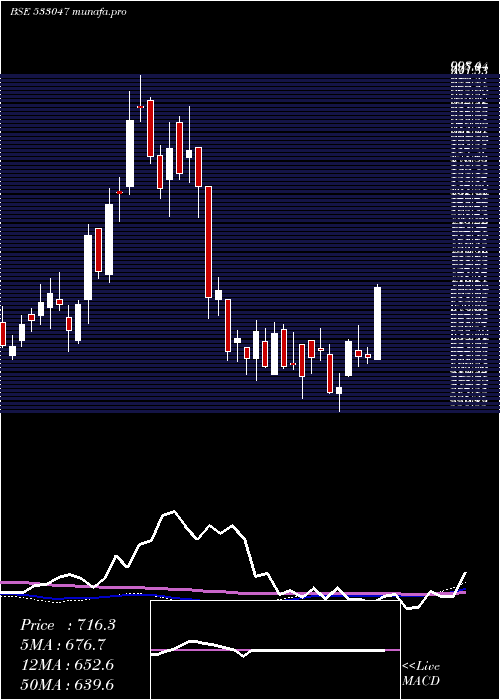
Task: Select the "12MA : 652.6" reading
Action: [x=67, y=665]
